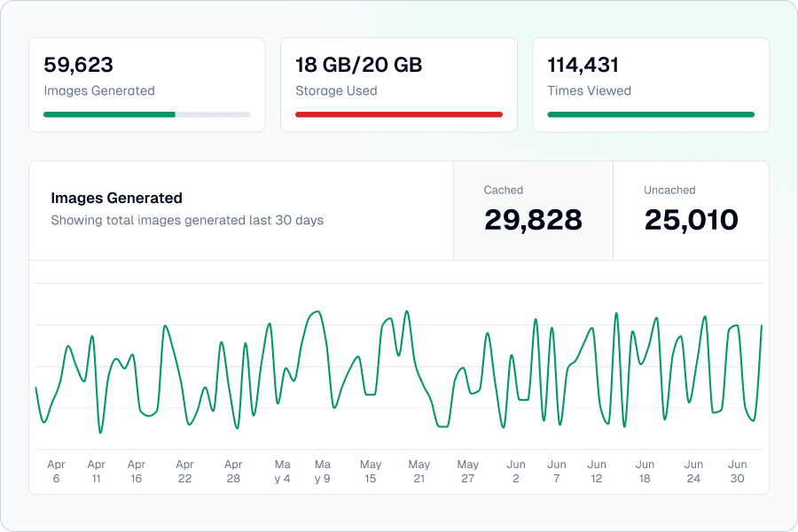
Task: Click the Jun 12 axis label
Action: point(597,472)
